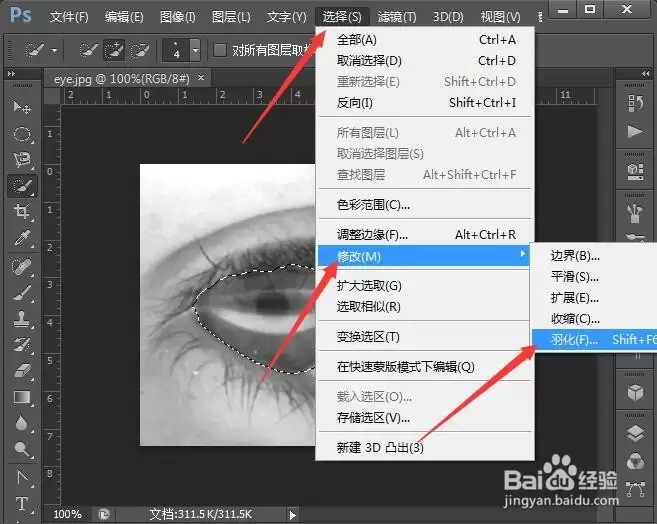Image resolution: width=657 pixels, height=524 pixels.
Task: Close the eye.jpg document tab
Action: point(201,78)
